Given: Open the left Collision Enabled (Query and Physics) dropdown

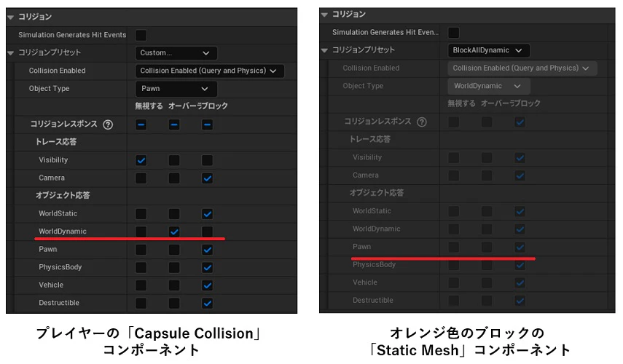Looking at the screenshot, I should tap(209, 71).
